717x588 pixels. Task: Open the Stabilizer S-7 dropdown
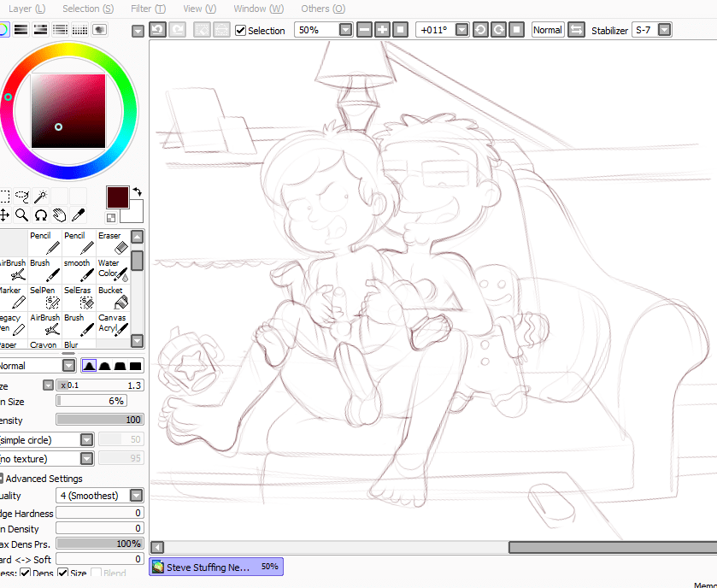pos(664,30)
